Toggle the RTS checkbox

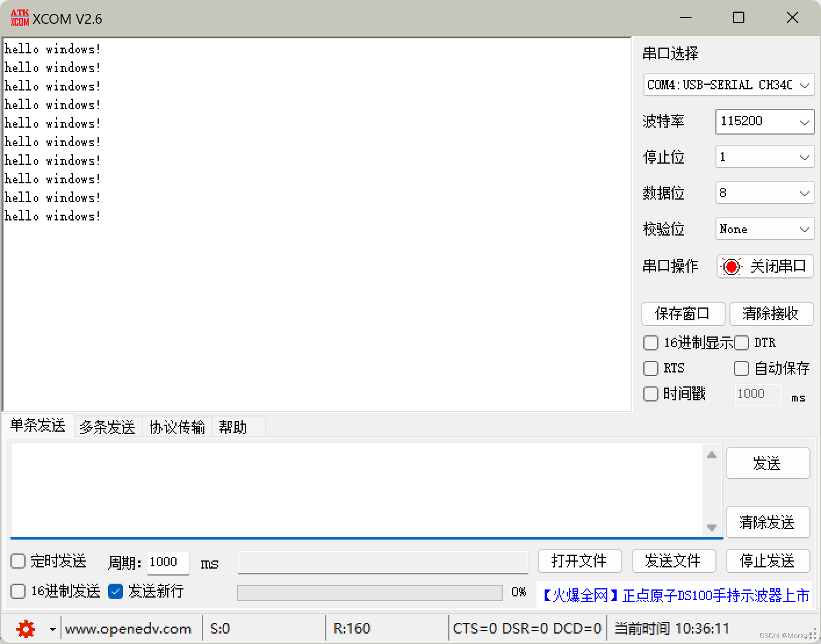pyautogui.click(x=651, y=368)
